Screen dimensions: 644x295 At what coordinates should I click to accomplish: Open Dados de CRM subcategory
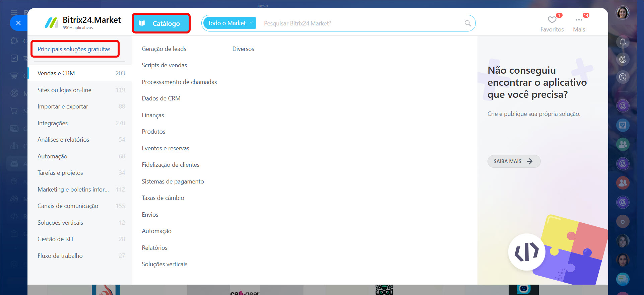coord(161,98)
